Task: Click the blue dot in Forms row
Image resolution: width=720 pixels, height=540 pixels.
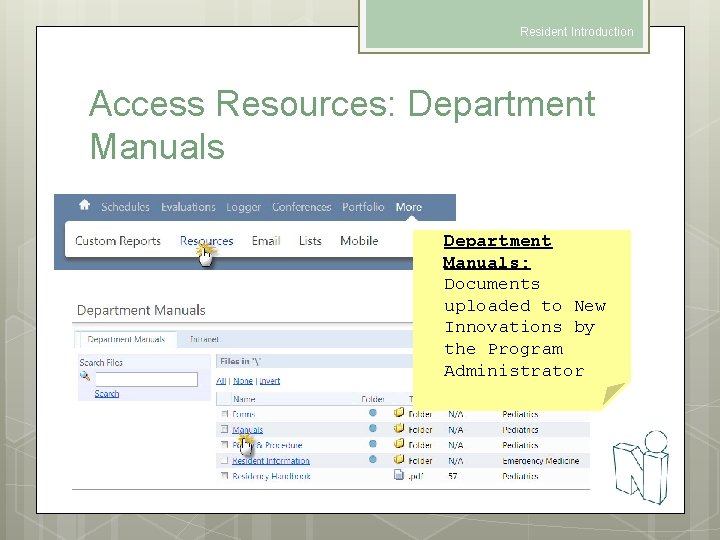Action: tap(373, 413)
